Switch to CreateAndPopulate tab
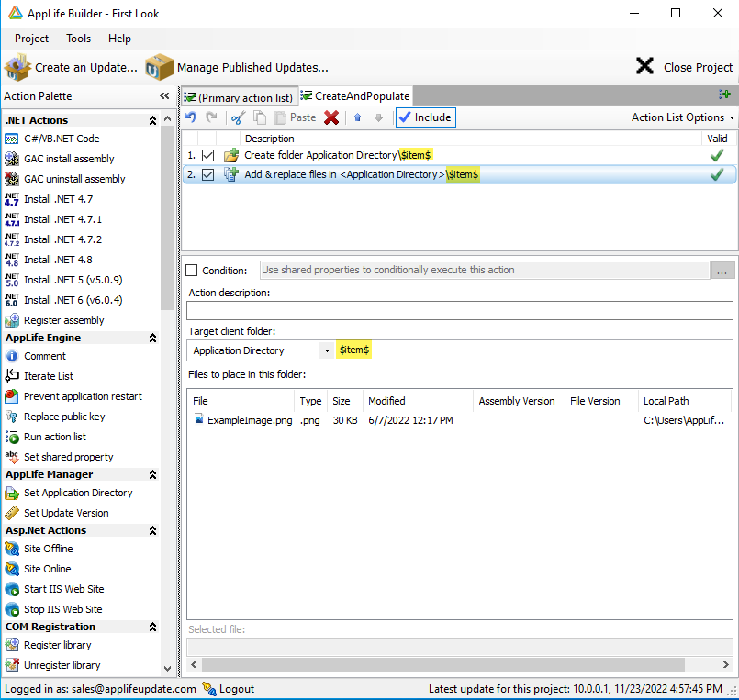 pyautogui.click(x=356, y=96)
